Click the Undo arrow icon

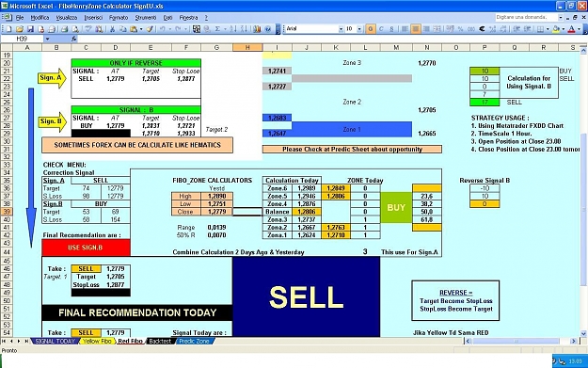point(163,29)
